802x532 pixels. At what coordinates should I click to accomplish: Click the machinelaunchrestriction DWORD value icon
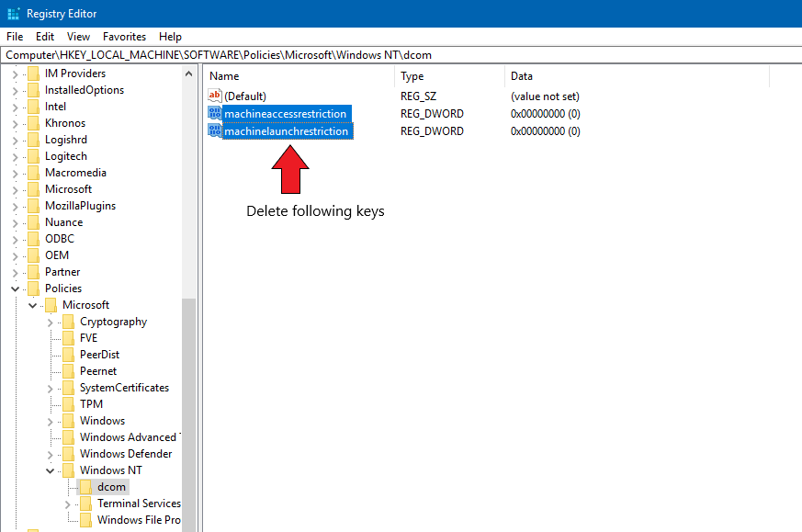(x=215, y=131)
